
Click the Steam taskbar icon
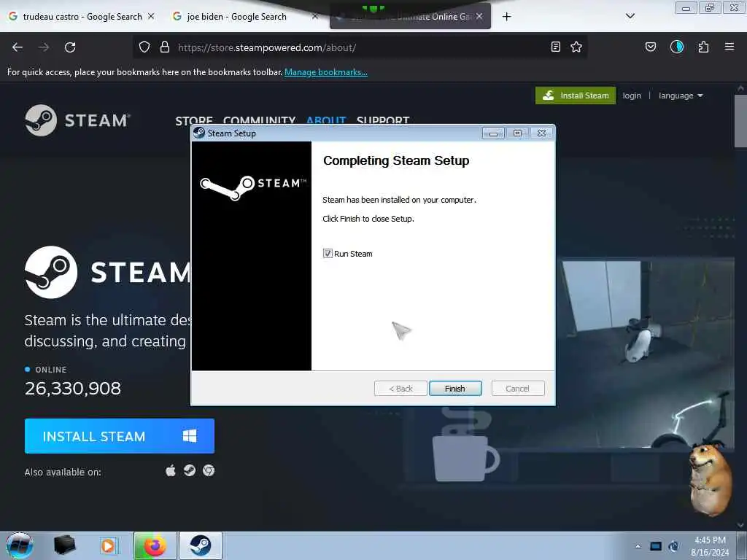coord(201,545)
